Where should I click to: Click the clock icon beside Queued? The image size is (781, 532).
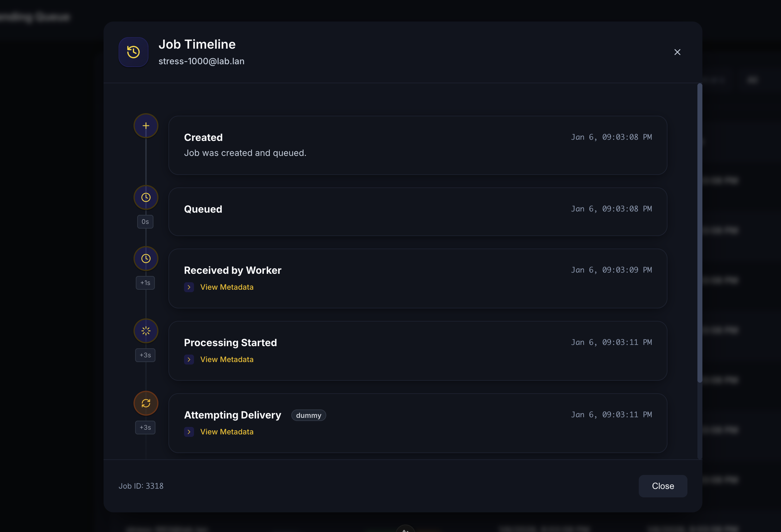coord(146,197)
